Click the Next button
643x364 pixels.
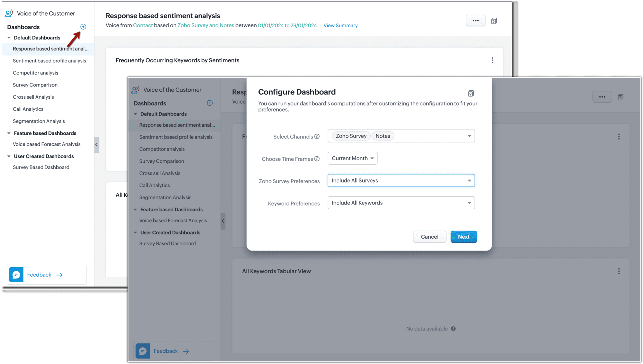coord(464,237)
